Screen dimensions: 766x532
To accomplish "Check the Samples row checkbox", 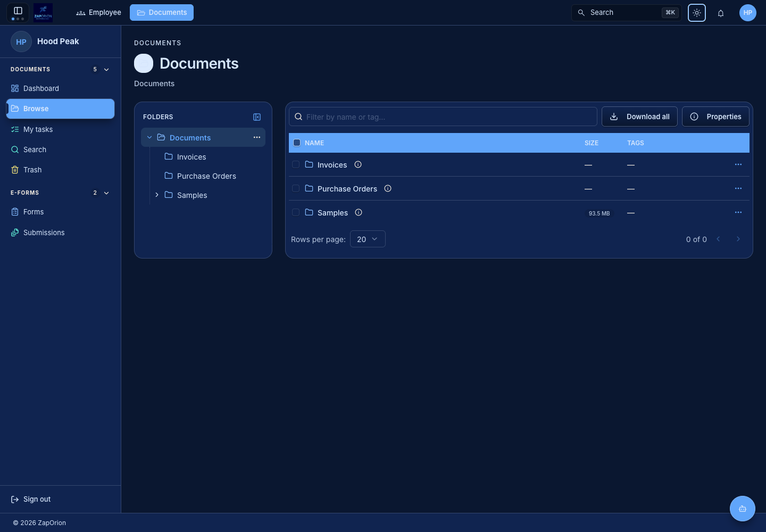I will [x=296, y=212].
